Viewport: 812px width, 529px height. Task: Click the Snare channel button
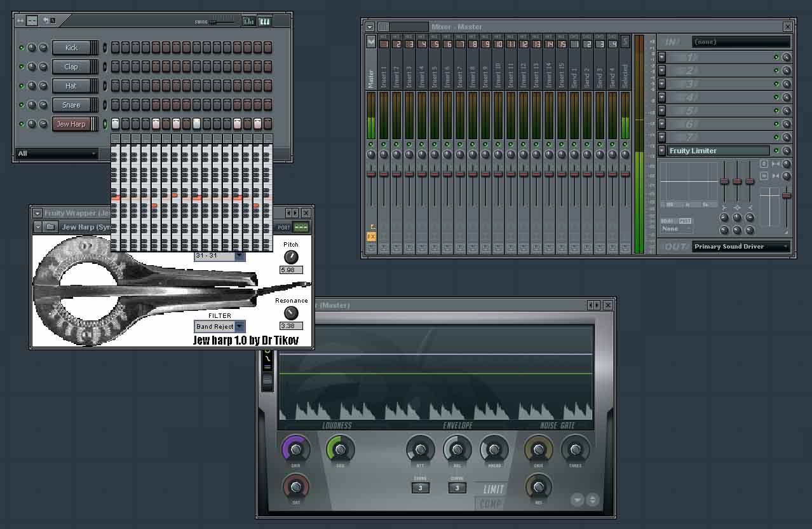click(x=71, y=105)
